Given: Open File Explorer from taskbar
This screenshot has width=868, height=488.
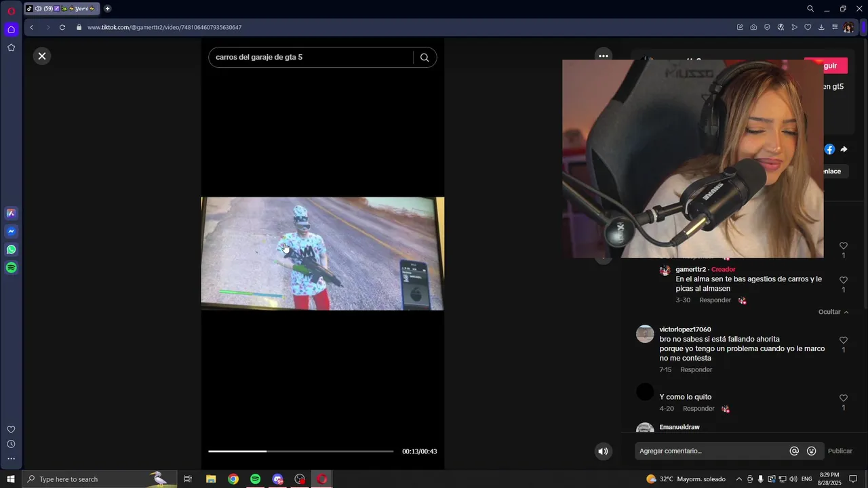Looking at the screenshot, I should click(211, 479).
